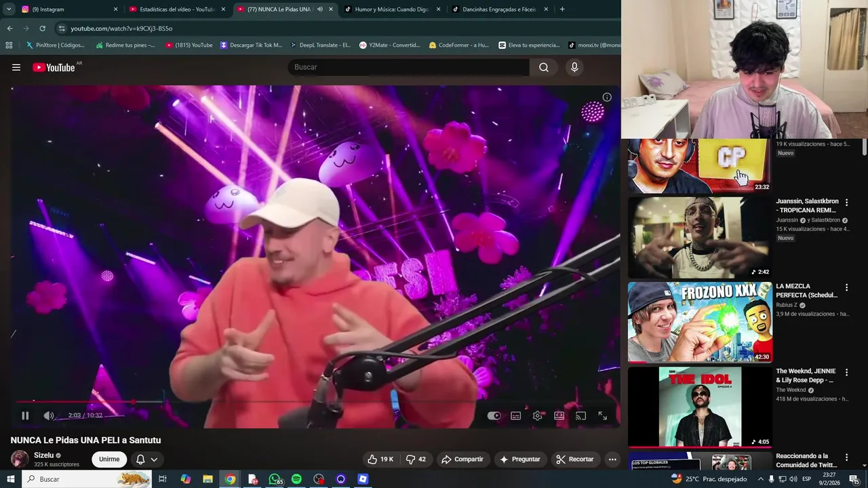The height and width of the screenshot is (488, 868).
Task: Open DeepL Translate bookmark
Action: [x=321, y=45]
